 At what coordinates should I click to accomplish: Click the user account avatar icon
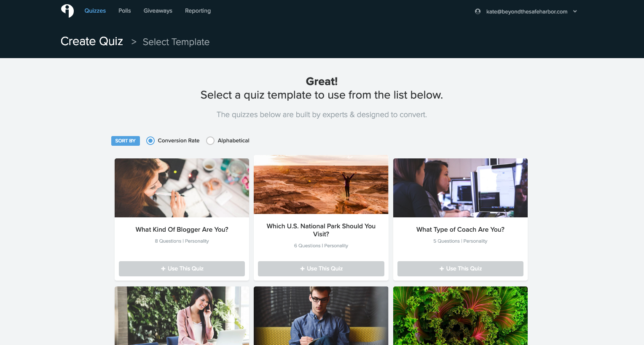(x=478, y=11)
